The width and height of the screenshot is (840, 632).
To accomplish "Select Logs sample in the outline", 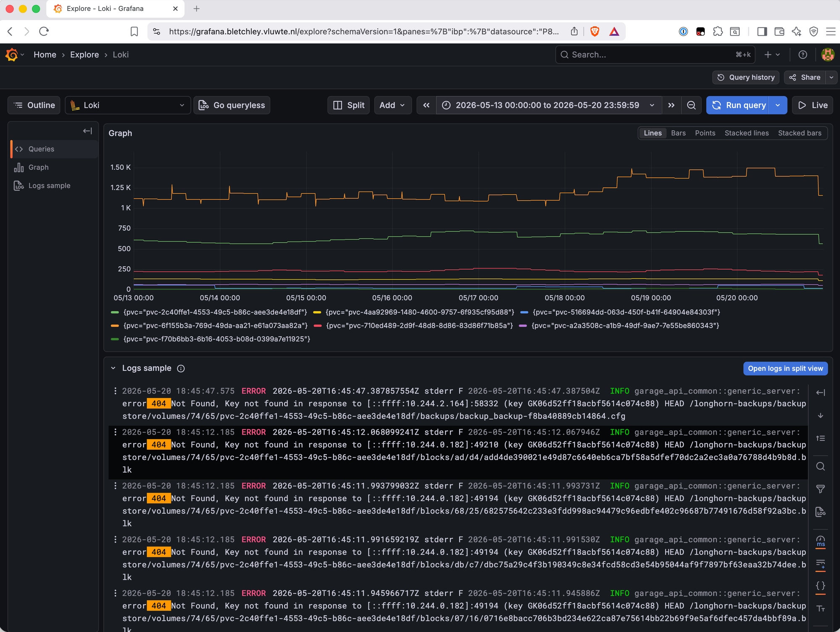I will [55, 186].
